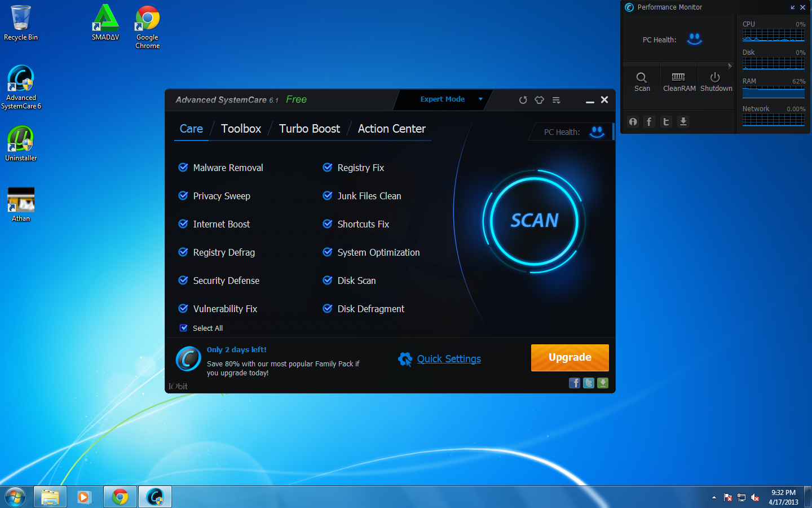
Task: Click the SystemCare logo beside the upgrade offer
Action: (188, 359)
